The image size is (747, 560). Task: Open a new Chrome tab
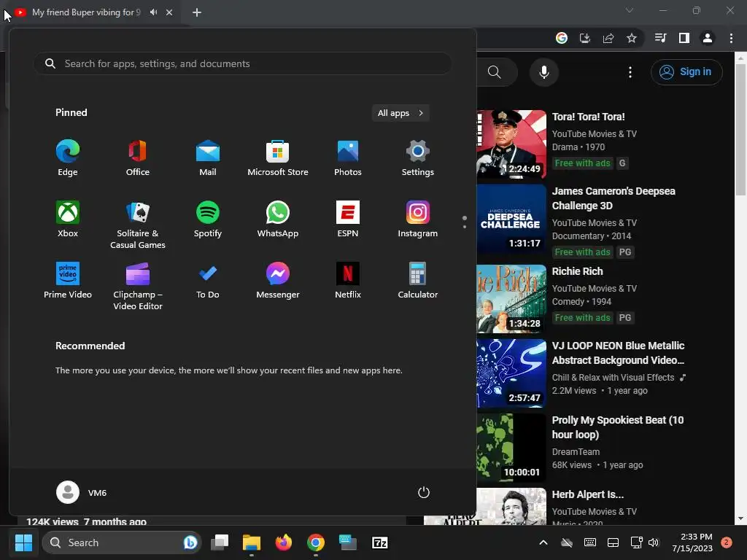point(197,12)
